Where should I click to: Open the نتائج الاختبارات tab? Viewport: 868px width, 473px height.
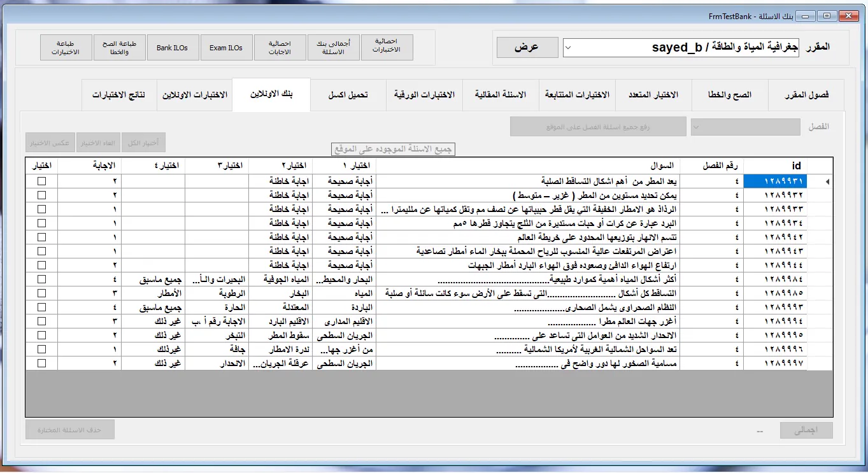pos(119,95)
